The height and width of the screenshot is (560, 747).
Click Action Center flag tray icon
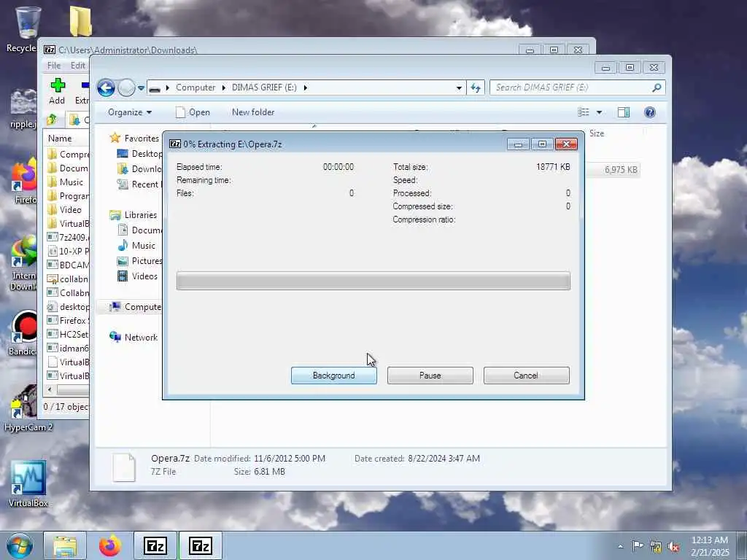click(638, 545)
